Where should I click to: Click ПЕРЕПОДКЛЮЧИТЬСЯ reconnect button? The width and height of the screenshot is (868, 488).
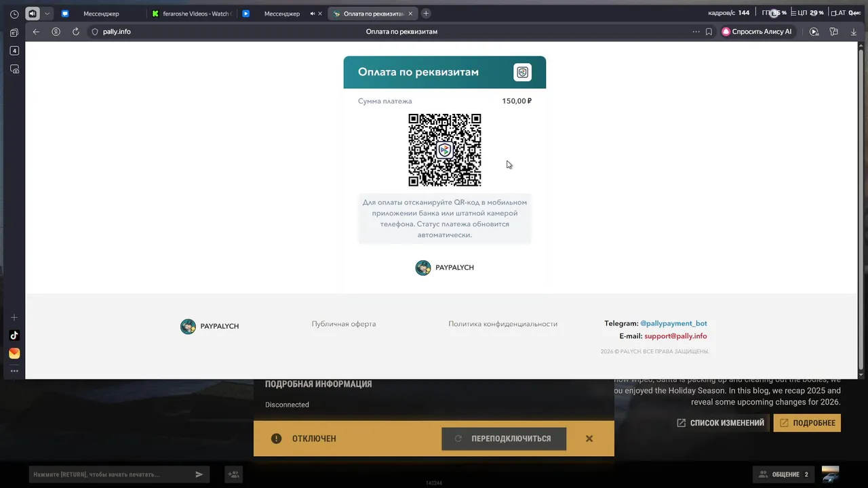pos(504,439)
